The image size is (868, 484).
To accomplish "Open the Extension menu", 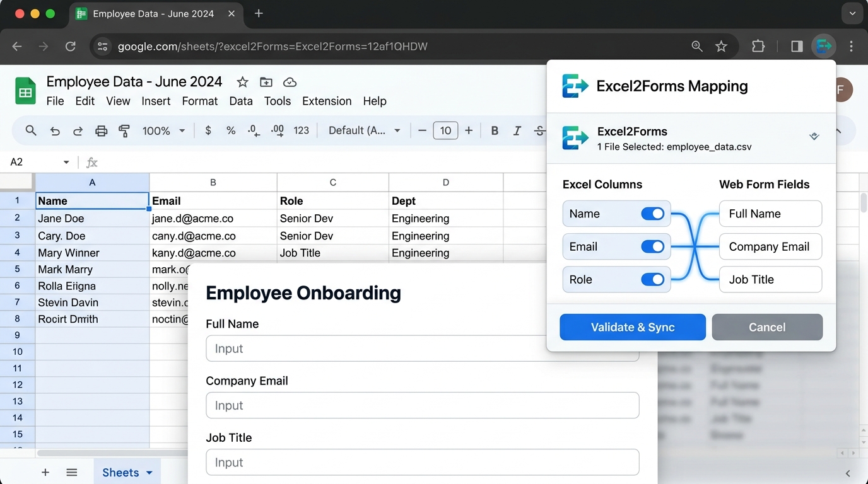I will [x=327, y=101].
